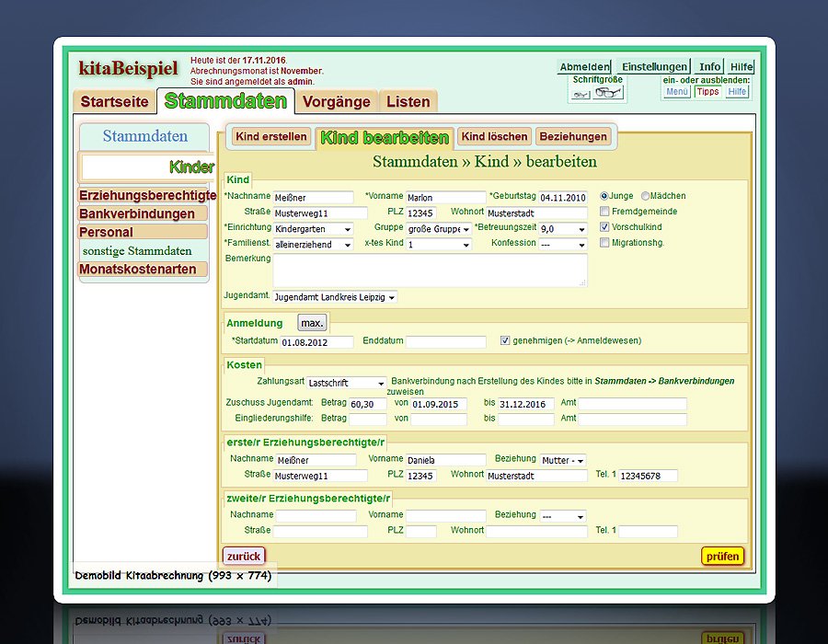Toggle the Tipps visibility option
The height and width of the screenshot is (644, 828).
(x=707, y=92)
